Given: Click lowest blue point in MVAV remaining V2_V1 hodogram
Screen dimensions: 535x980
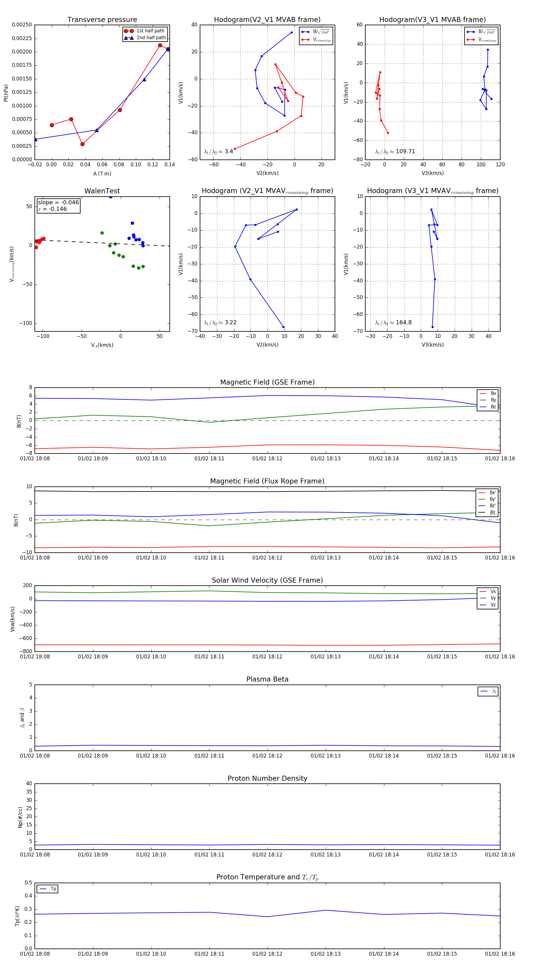Looking at the screenshot, I should [283, 327].
